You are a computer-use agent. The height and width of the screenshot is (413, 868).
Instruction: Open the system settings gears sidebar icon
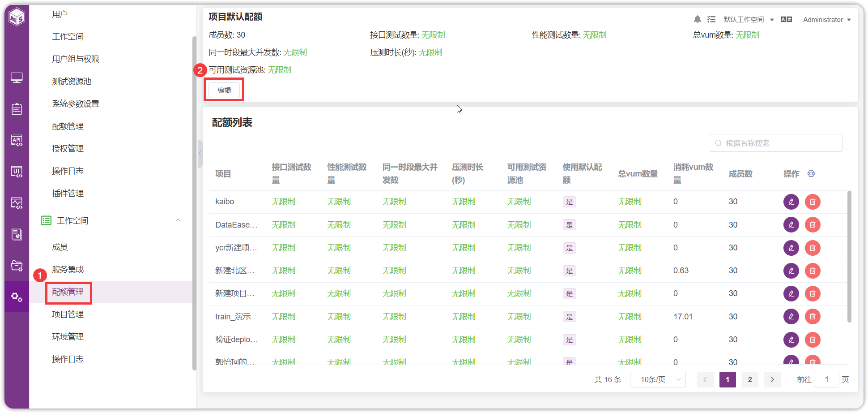(x=17, y=297)
